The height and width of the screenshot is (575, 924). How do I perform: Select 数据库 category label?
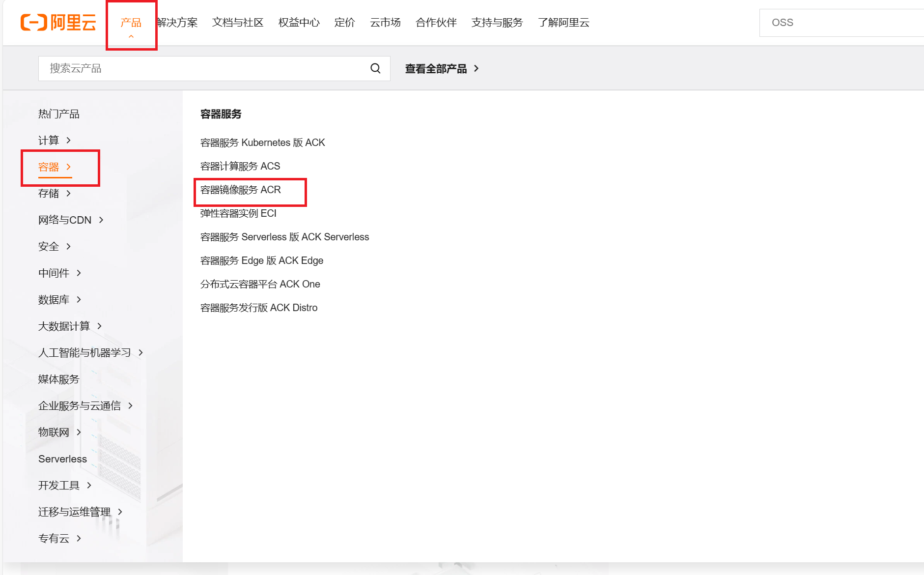point(54,300)
